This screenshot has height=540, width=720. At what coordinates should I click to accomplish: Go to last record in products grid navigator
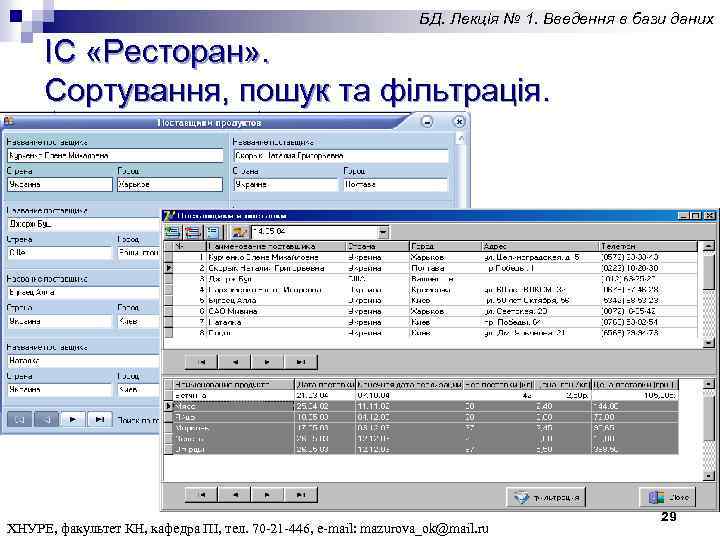click(300, 495)
